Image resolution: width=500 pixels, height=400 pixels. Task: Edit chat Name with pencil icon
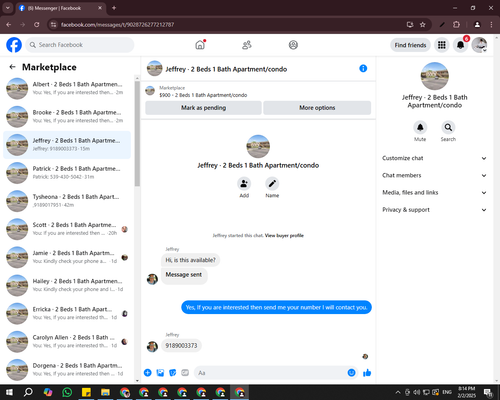click(x=272, y=184)
